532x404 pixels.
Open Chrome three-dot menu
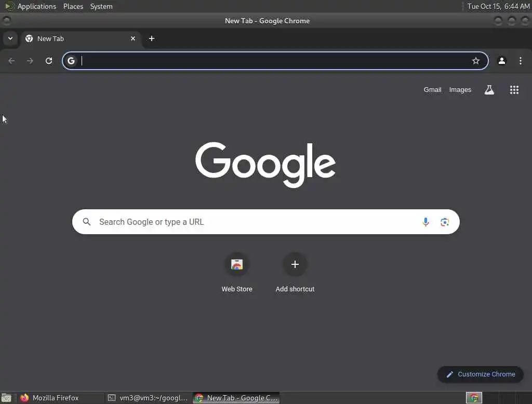pos(521,61)
